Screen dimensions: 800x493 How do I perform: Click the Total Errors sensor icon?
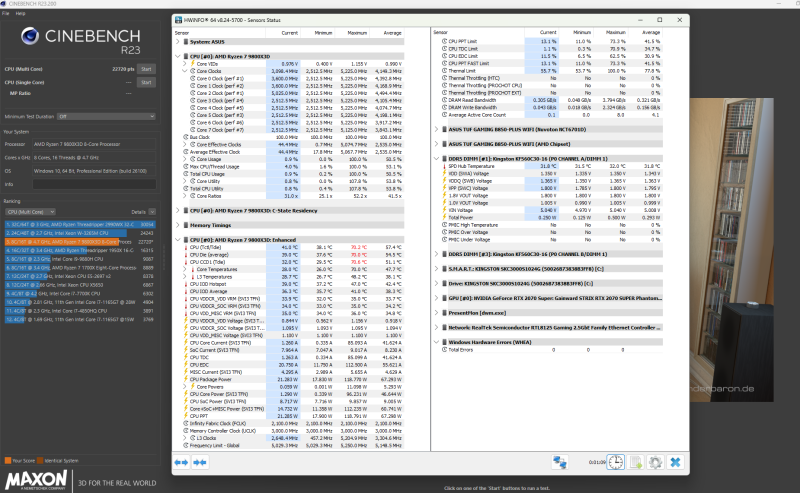pyautogui.click(x=444, y=350)
